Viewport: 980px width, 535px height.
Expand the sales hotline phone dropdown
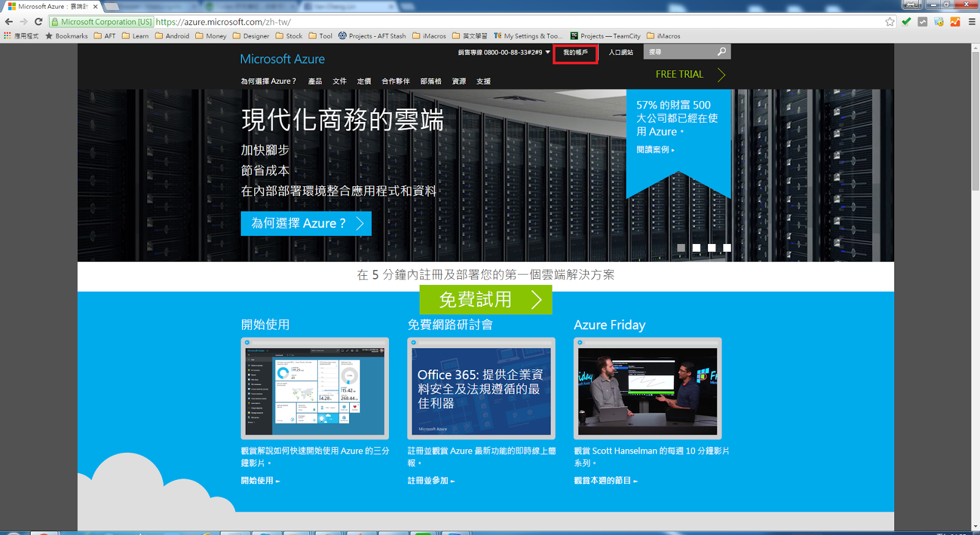548,52
